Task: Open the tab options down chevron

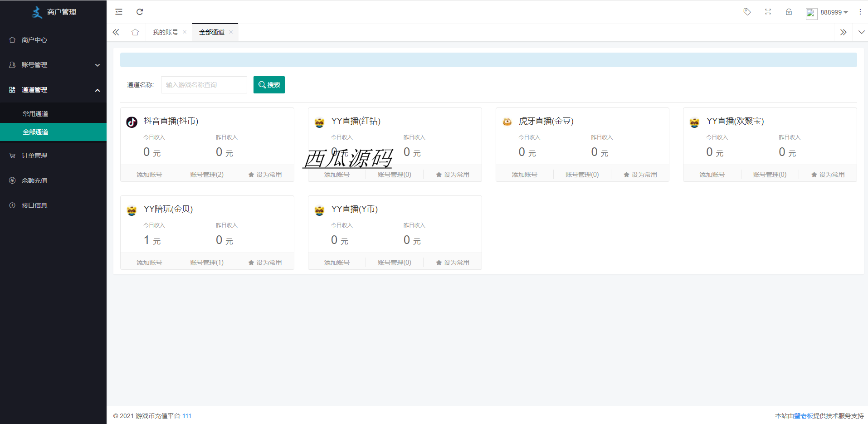Action: pos(861,32)
